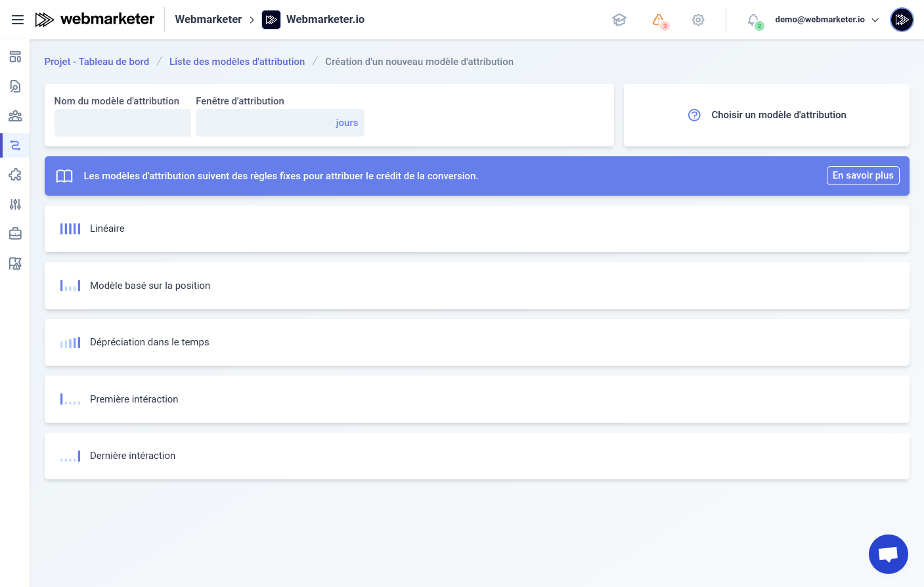
Task: Select the Dernière intéraction model
Action: click(477, 456)
